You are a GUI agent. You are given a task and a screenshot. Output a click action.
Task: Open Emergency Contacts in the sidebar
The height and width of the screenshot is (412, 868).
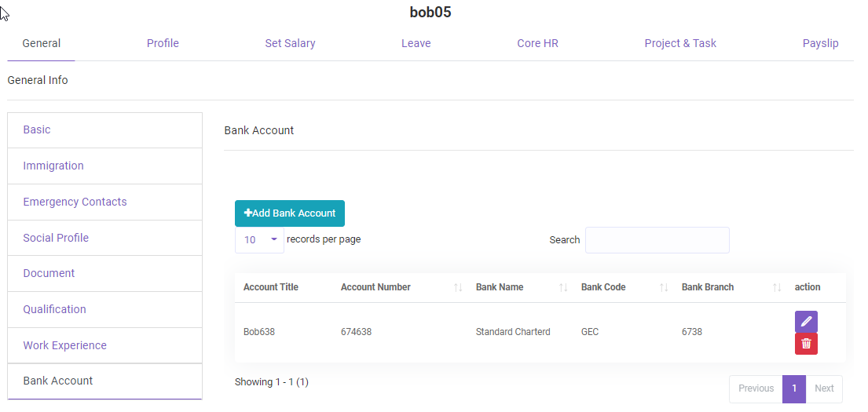tap(75, 202)
